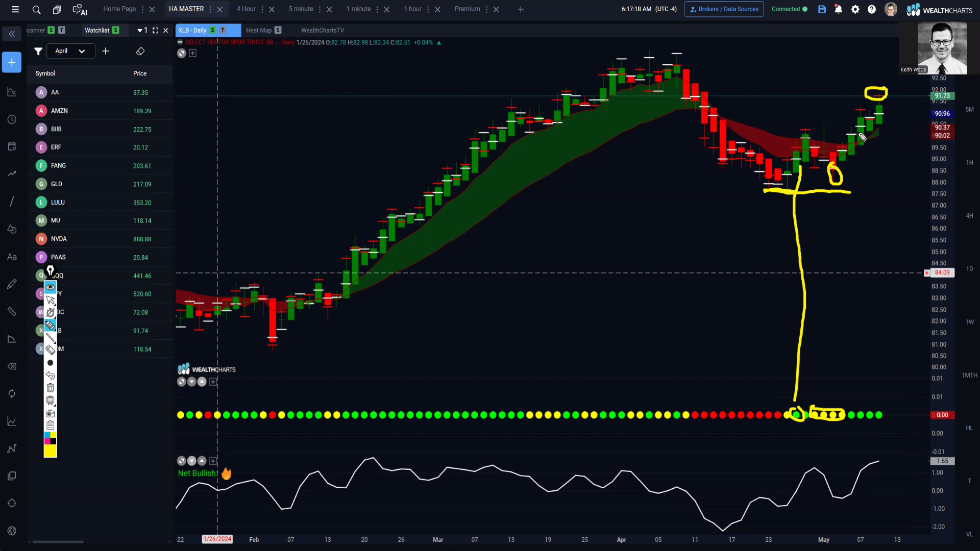Toggle the eye visibility in annotation toolbar

[x=50, y=287]
